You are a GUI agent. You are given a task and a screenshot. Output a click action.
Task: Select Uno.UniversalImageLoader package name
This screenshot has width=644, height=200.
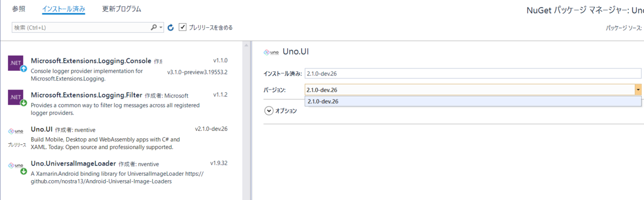73,164
